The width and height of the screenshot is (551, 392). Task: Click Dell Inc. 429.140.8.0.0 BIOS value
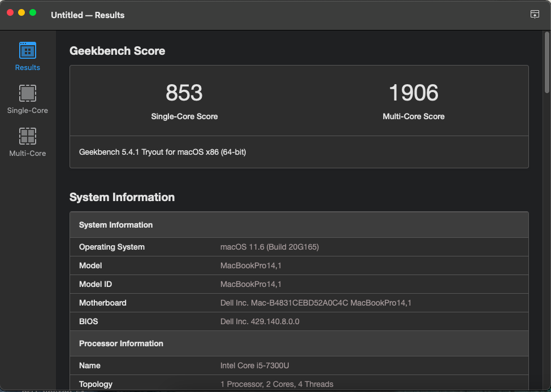point(260,321)
